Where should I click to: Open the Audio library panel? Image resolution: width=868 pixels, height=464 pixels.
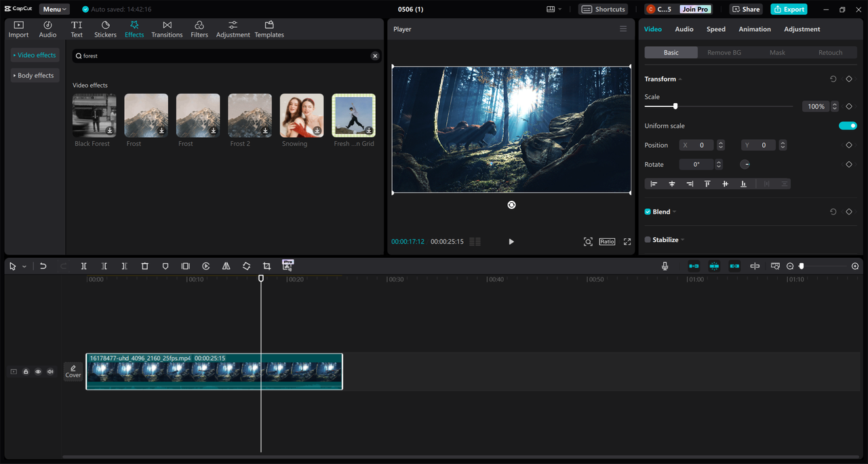[x=47, y=29]
